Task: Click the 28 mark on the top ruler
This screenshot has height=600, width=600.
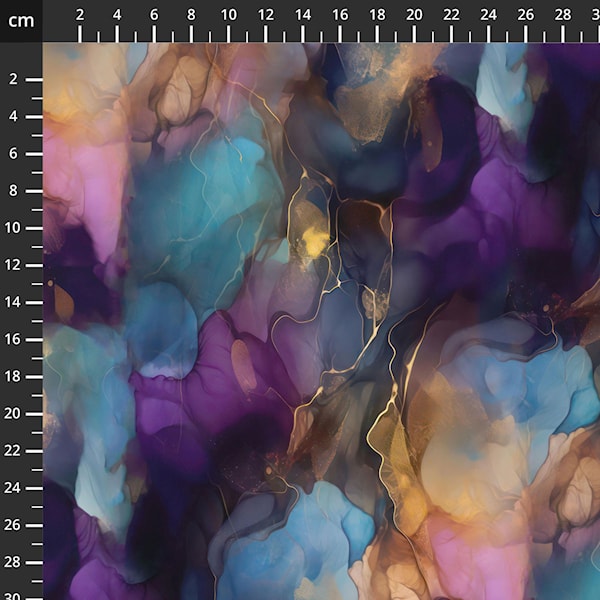Action: tap(562, 15)
